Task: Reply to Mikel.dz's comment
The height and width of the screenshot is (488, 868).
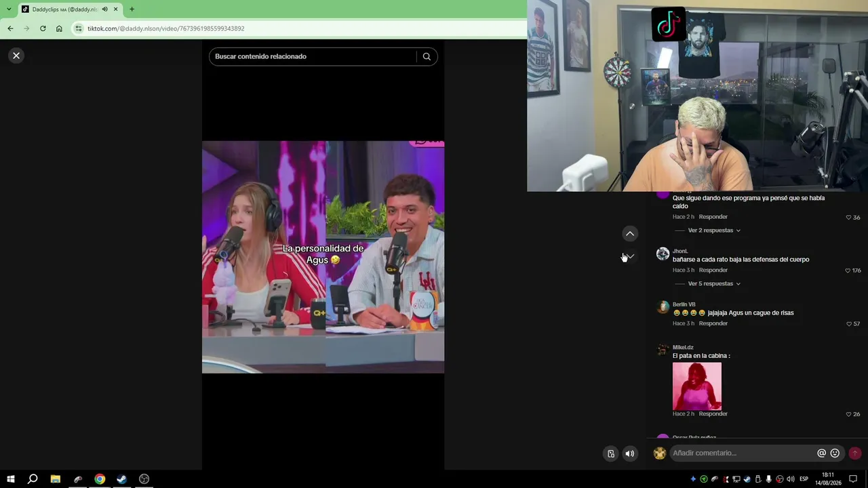Action: pyautogui.click(x=713, y=413)
